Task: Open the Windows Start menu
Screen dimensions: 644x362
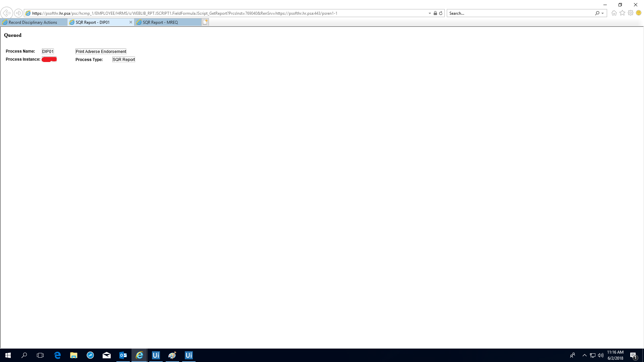Action: pos(8,355)
